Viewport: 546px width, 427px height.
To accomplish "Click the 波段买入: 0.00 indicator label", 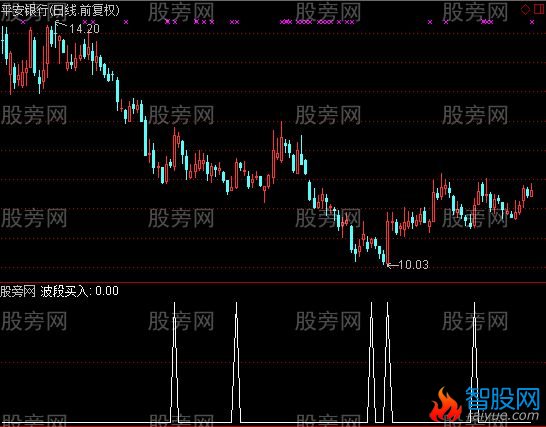I will tap(80, 291).
